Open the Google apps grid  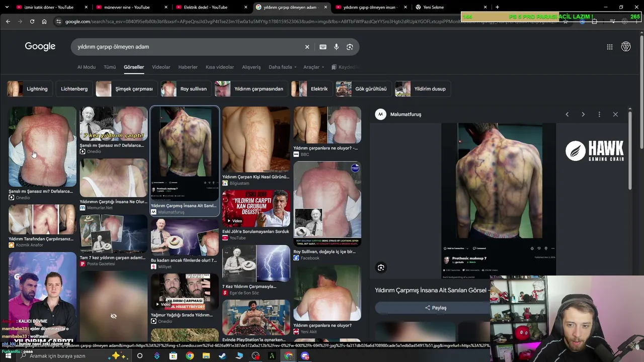[x=610, y=47]
